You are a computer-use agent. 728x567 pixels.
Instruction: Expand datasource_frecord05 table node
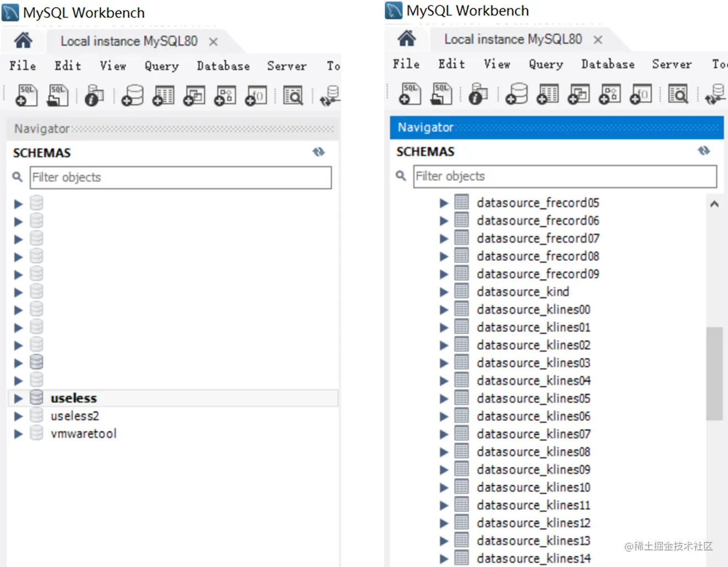444,203
